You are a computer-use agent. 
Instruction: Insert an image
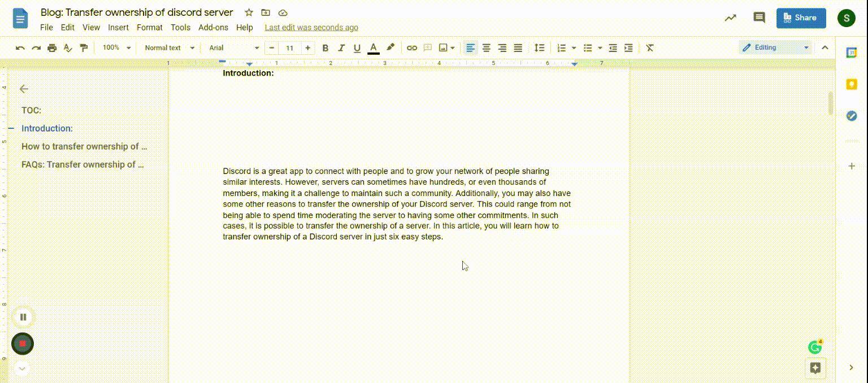(443, 48)
